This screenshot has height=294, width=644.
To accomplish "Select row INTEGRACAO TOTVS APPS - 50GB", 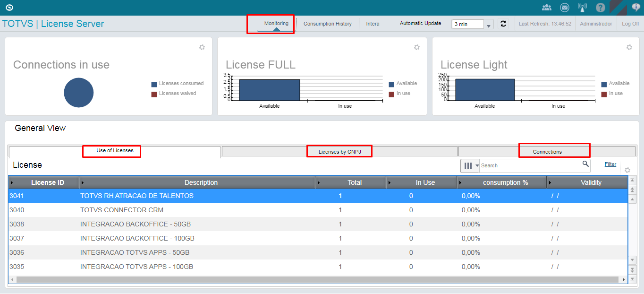I will click(x=318, y=252).
